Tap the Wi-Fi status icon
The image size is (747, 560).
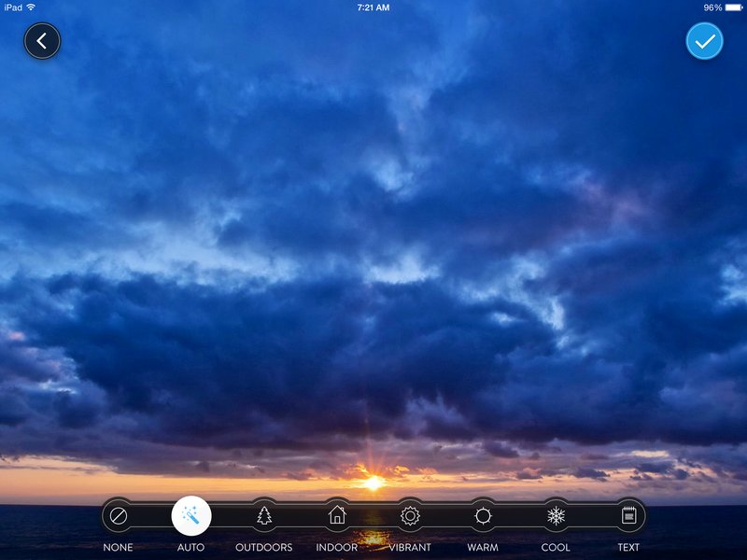[x=31, y=7]
